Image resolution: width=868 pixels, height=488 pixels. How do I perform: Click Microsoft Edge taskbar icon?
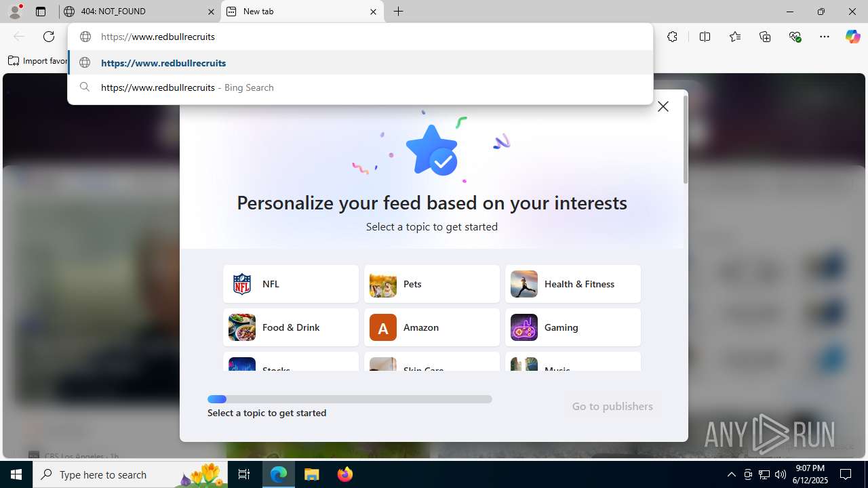[279, 474]
